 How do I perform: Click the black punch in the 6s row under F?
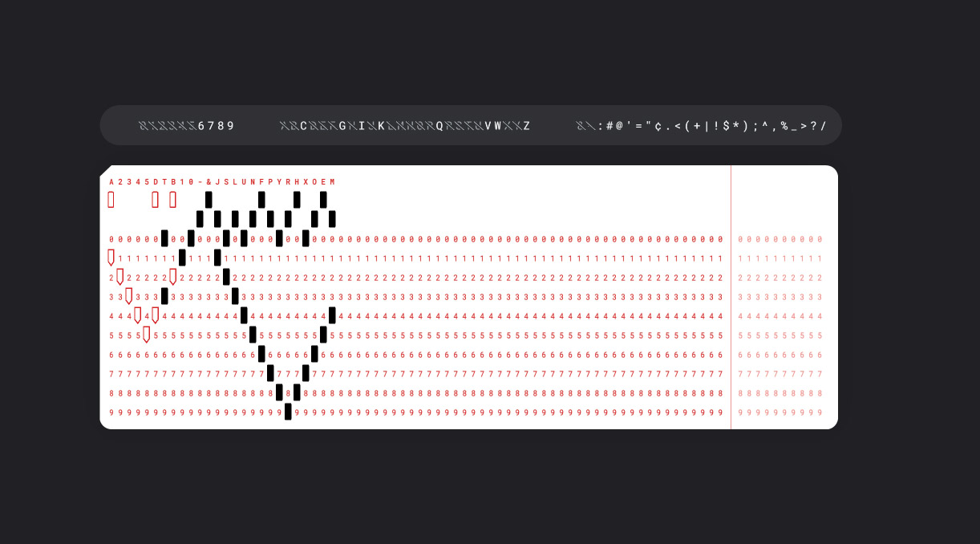261,354
